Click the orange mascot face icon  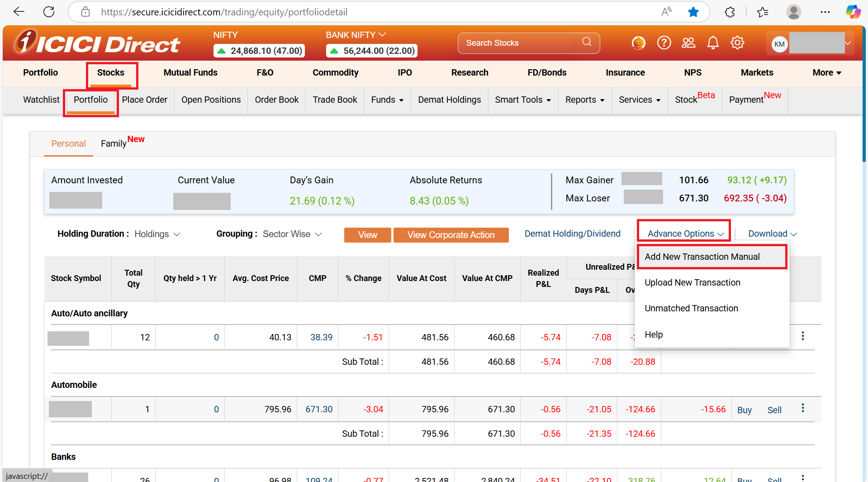[x=638, y=43]
